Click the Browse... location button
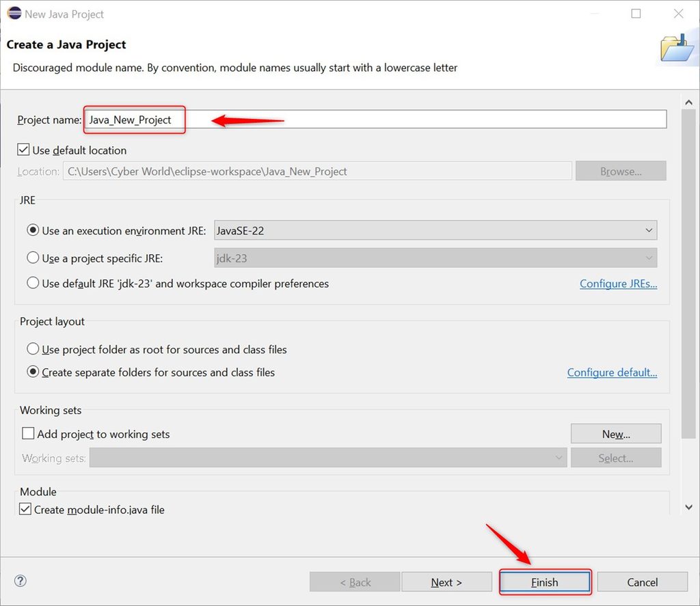Image resolution: width=700 pixels, height=606 pixels. click(621, 171)
